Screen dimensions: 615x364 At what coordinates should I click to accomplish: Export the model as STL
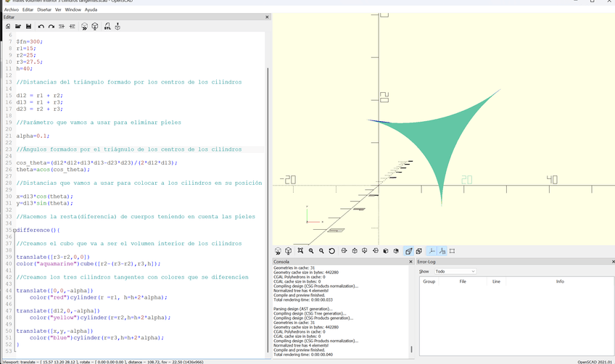(x=107, y=27)
